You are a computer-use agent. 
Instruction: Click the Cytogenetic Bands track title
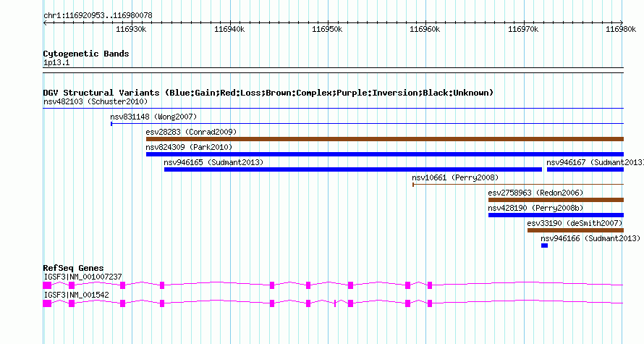point(86,54)
